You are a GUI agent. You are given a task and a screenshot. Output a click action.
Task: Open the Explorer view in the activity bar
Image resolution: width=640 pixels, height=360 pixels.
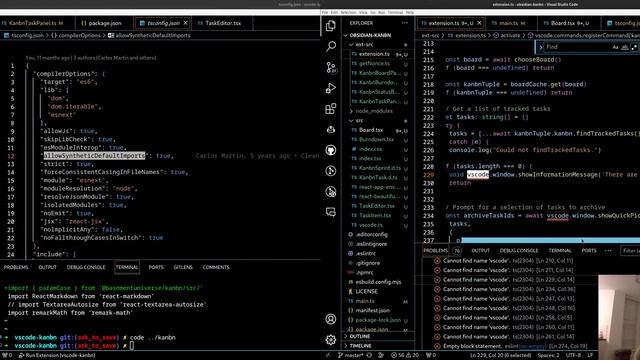coord(331,26)
